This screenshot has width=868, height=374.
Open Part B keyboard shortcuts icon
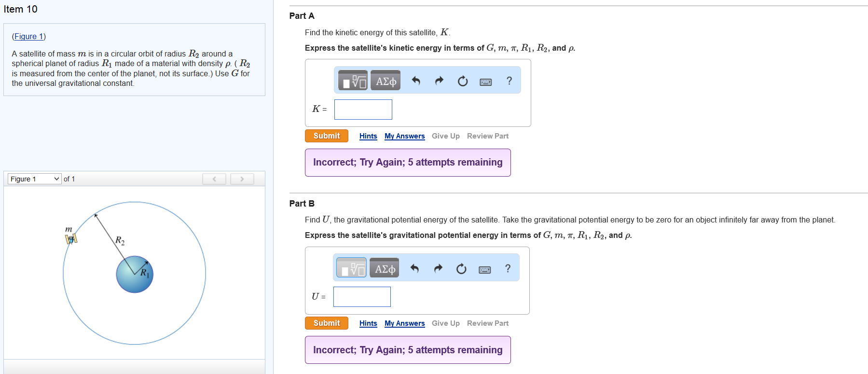coord(484,269)
